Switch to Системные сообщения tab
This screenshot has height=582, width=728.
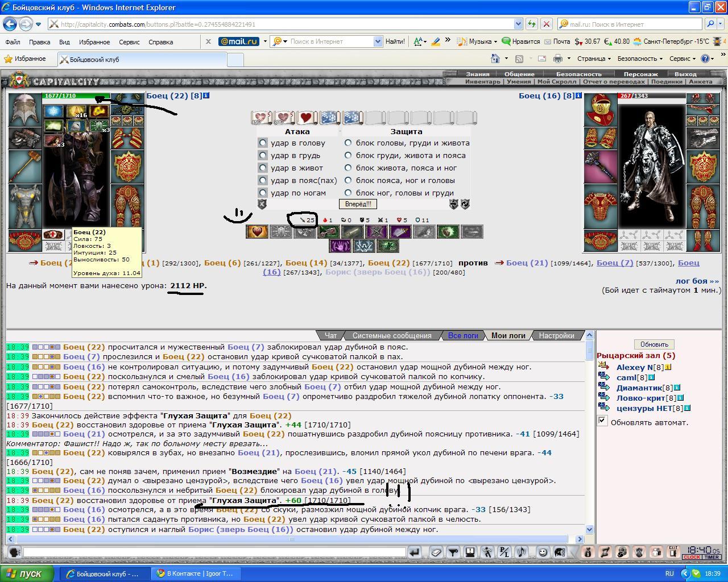(392, 335)
